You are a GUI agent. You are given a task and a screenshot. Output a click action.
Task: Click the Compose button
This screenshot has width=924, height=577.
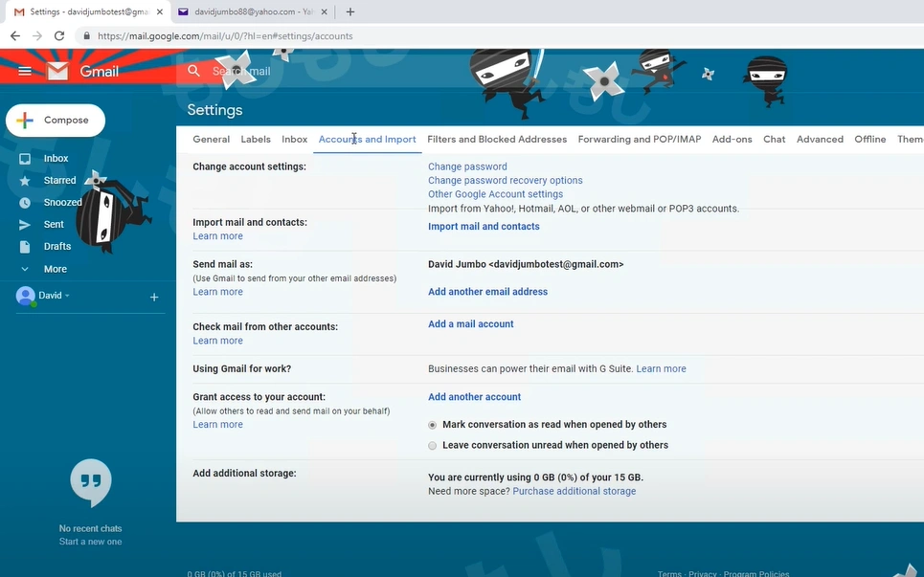[56, 121]
